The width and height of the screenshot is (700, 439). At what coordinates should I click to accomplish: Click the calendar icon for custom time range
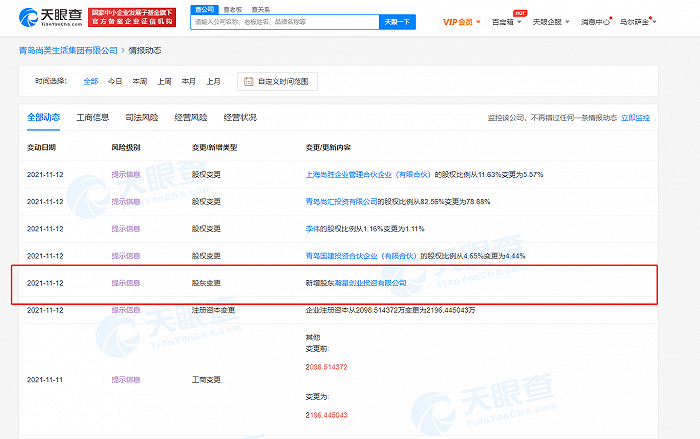247,81
